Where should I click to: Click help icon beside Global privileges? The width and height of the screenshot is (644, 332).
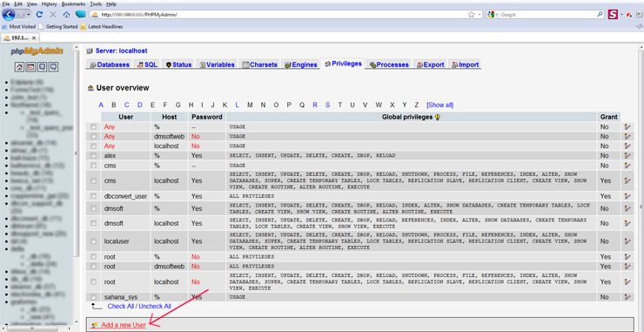pyautogui.click(x=438, y=118)
